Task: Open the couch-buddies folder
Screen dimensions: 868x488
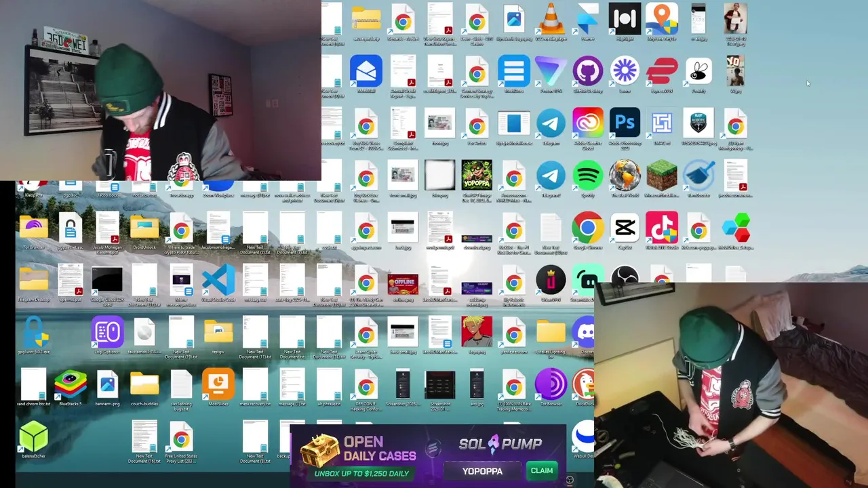Action: pyautogui.click(x=144, y=384)
